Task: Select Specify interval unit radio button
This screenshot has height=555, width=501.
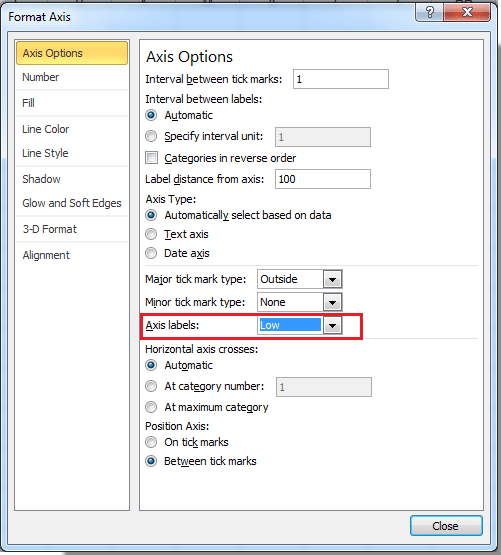Action: click(x=151, y=136)
